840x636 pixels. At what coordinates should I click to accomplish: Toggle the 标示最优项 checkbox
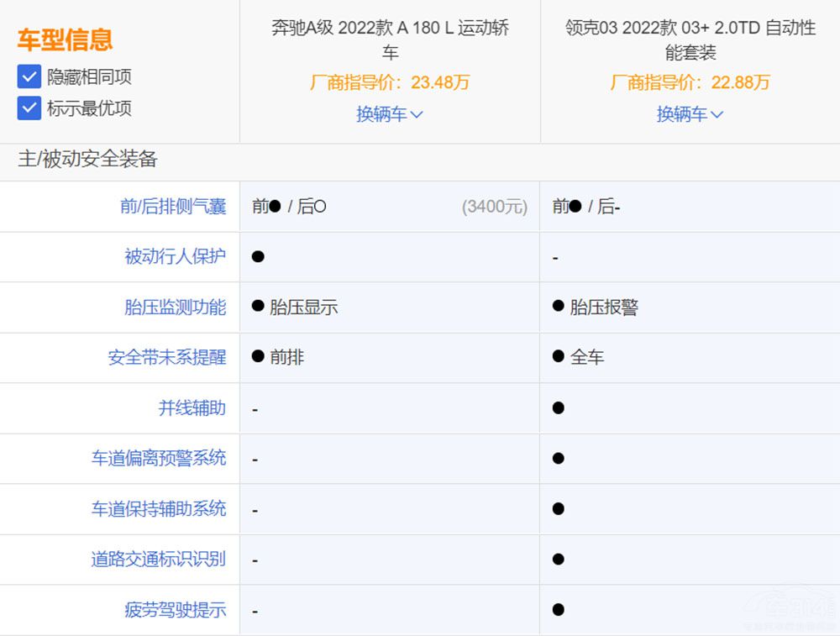29,108
